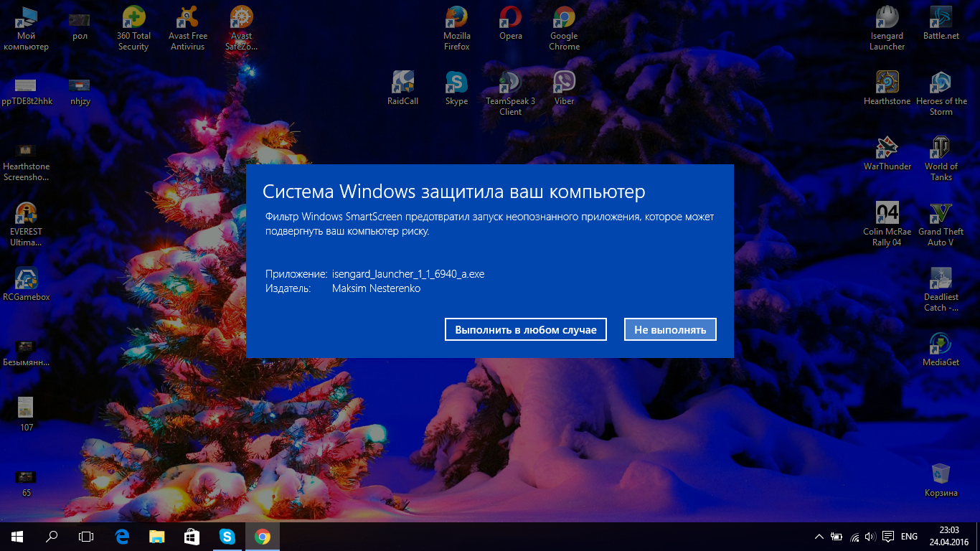Click publisher name 'Maksim Nesterenko'

point(376,288)
